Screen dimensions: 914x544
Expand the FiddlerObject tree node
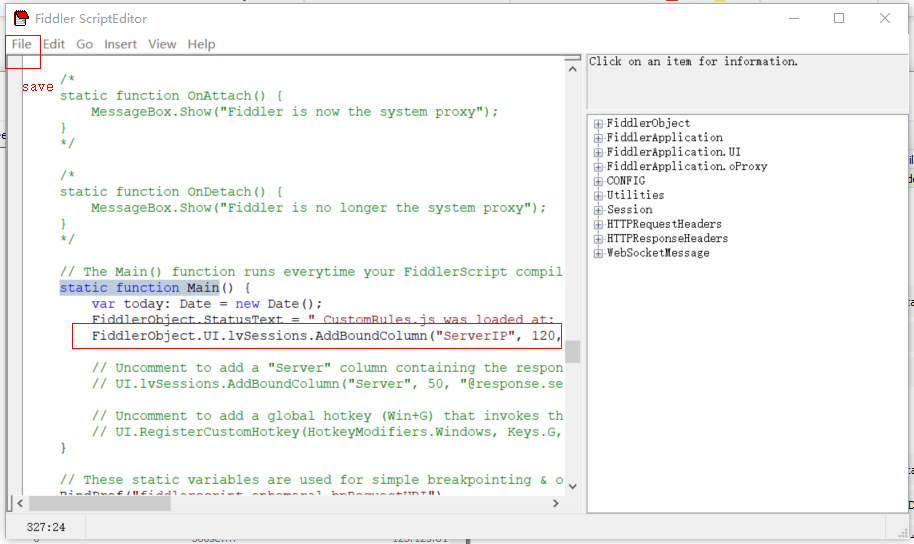click(x=598, y=124)
